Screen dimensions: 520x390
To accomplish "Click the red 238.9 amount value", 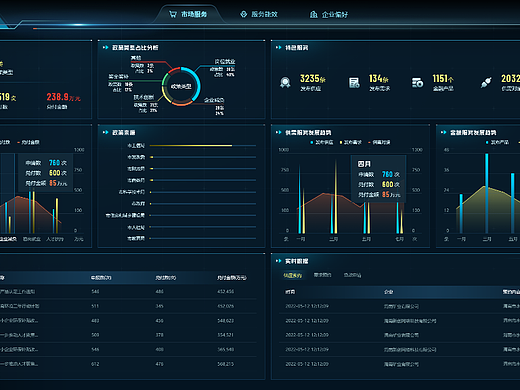I will click(58, 97).
